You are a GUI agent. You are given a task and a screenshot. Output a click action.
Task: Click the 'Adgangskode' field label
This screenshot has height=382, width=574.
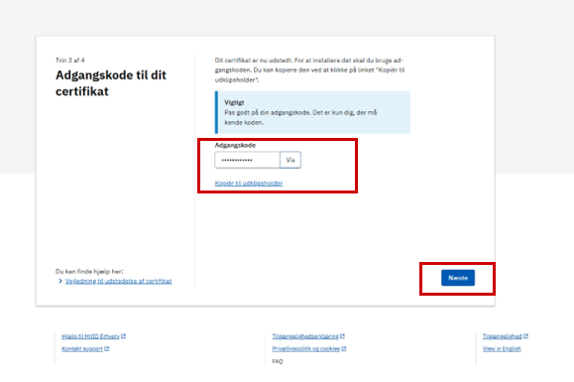click(x=235, y=145)
